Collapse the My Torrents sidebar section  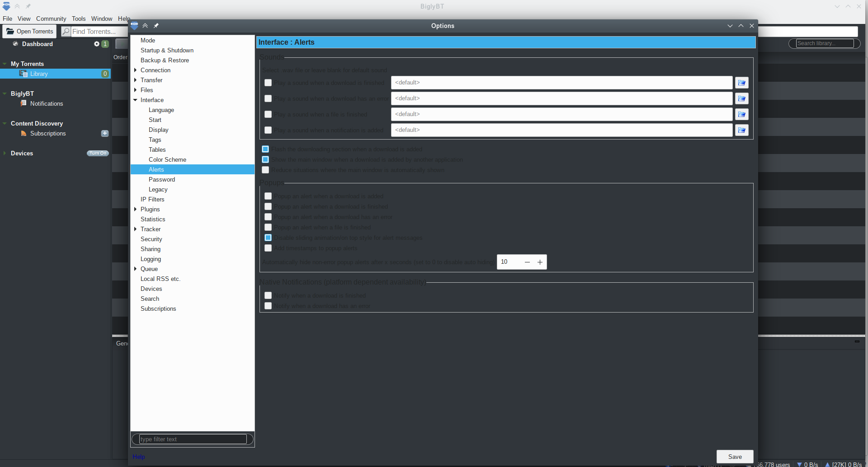5,64
